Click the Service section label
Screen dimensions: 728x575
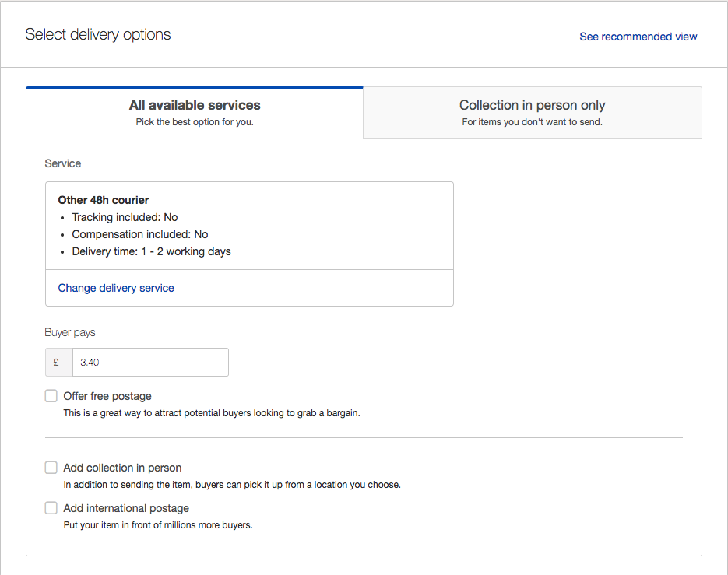click(x=63, y=163)
